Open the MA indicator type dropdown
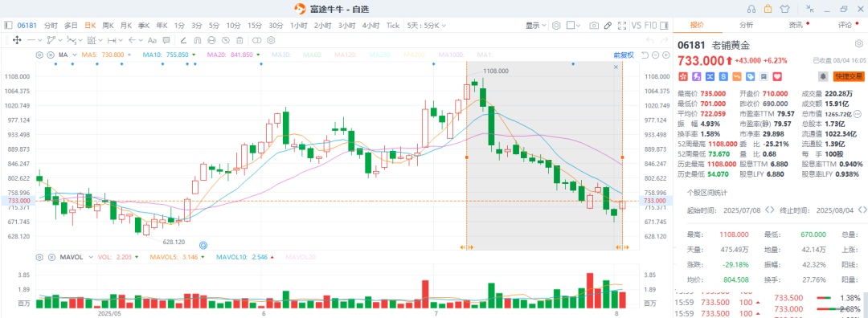 [74, 55]
